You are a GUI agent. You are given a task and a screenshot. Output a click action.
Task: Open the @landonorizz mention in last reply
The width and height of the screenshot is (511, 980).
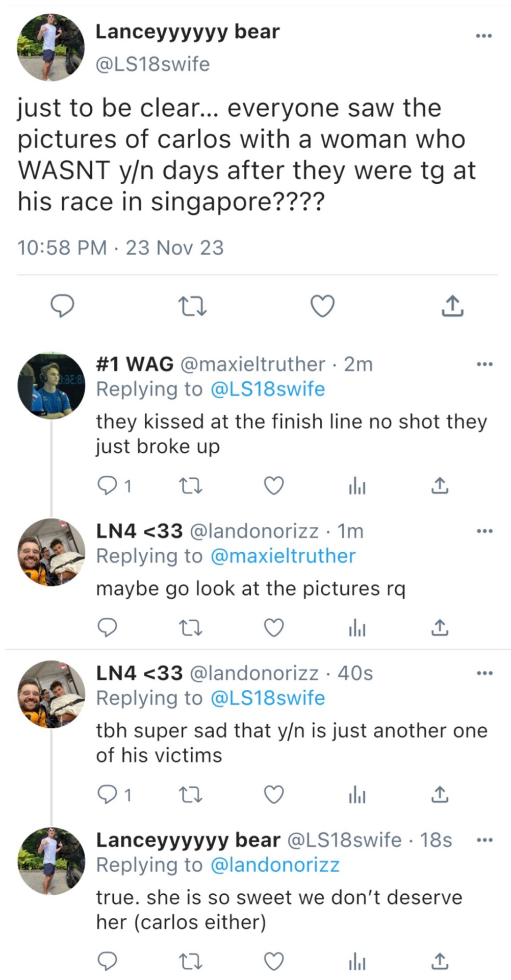click(274, 865)
